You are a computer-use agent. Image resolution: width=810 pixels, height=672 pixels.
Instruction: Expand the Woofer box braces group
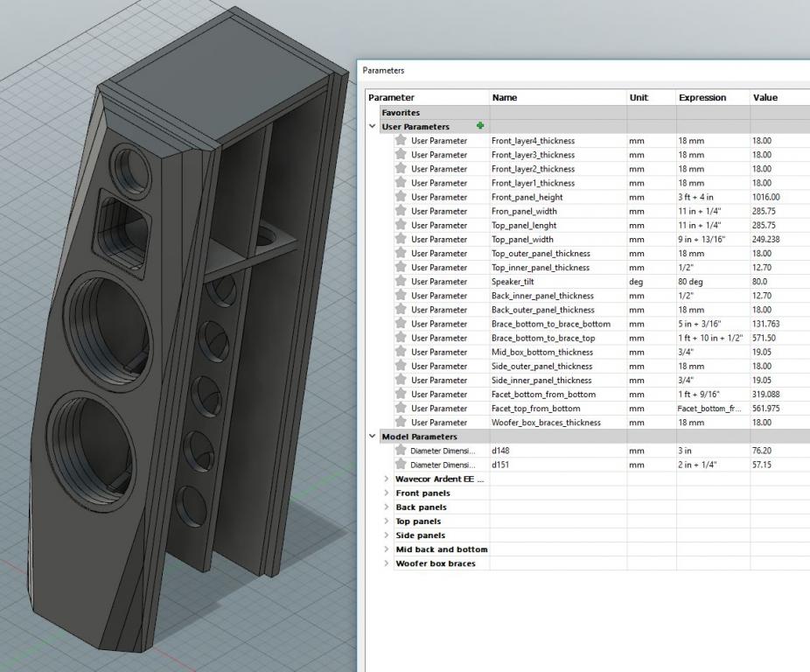(387, 563)
